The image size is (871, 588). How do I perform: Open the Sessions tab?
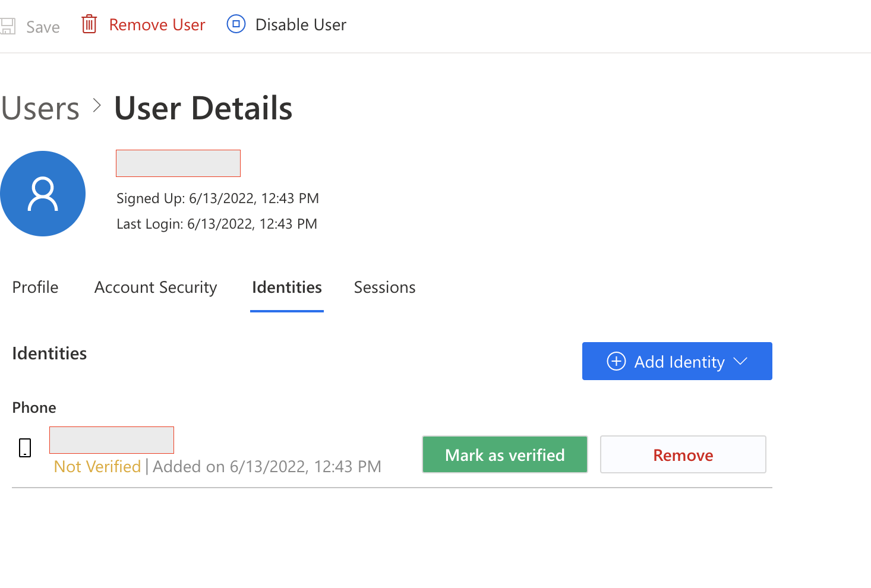click(x=384, y=287)
